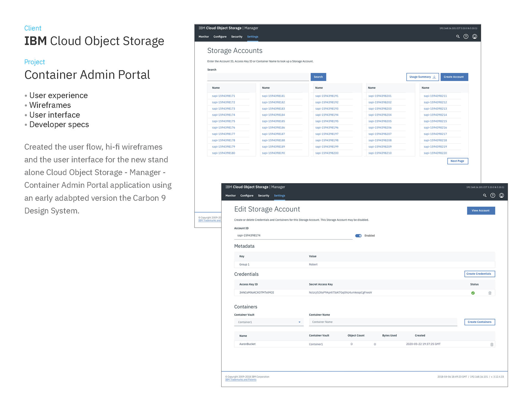Click green status check icon for credential
This screenshot has height=411, width=532.
473,293
